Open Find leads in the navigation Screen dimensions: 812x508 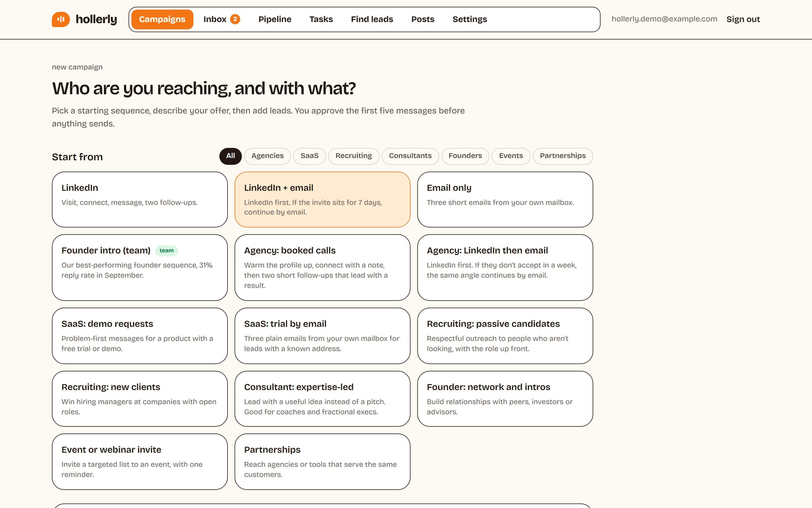tap(372, 19)
